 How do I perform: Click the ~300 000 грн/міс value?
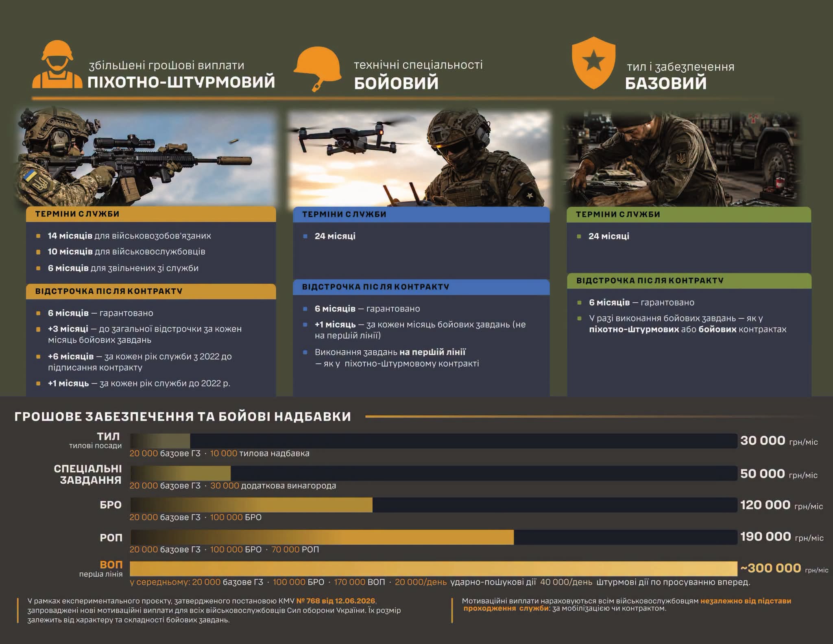tap(784, 568)
